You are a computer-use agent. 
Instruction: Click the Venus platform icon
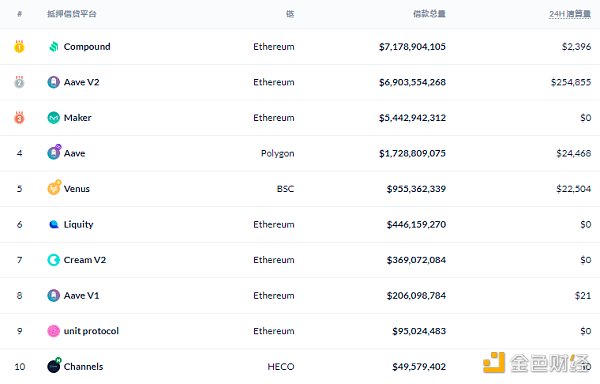[54, 188]
